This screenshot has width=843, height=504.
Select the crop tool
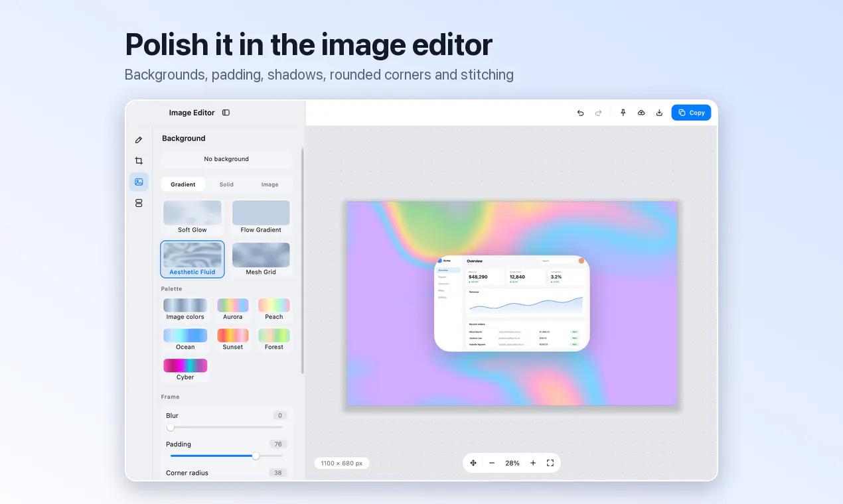[x=139, y=161]
